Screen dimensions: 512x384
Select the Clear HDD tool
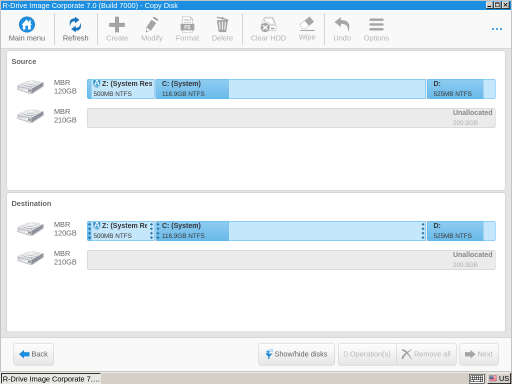[x=268, y=29]
